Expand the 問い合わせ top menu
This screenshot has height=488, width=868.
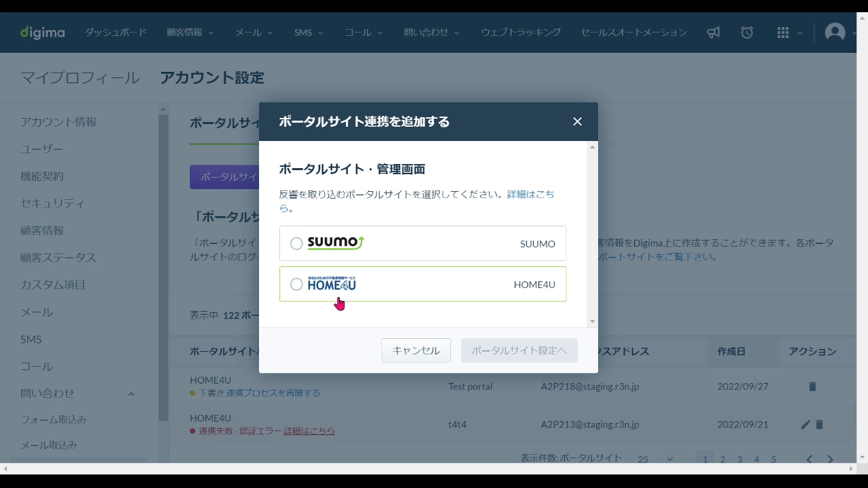[432, 32]
